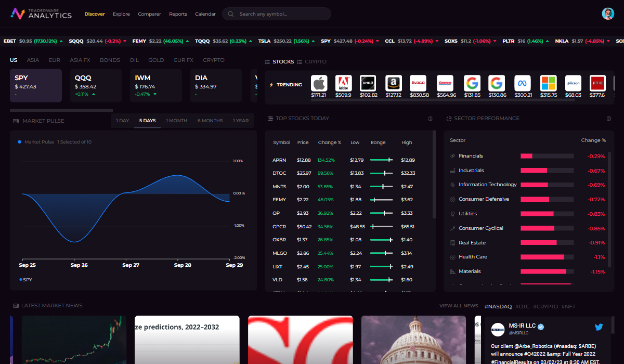The height and width of the screenshot is (364, 624).
Task: Click the Meta logo in the Trending strip
Action: [x=522, y=82]
